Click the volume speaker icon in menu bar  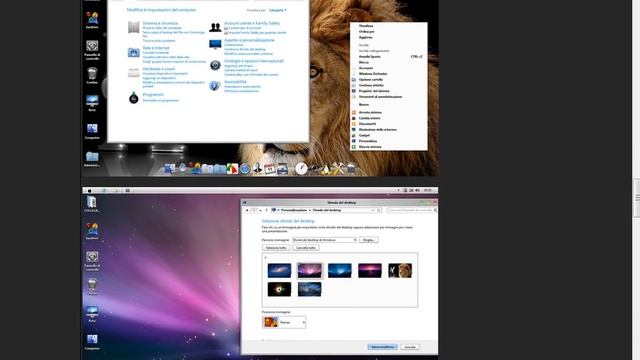coord(417,190)
